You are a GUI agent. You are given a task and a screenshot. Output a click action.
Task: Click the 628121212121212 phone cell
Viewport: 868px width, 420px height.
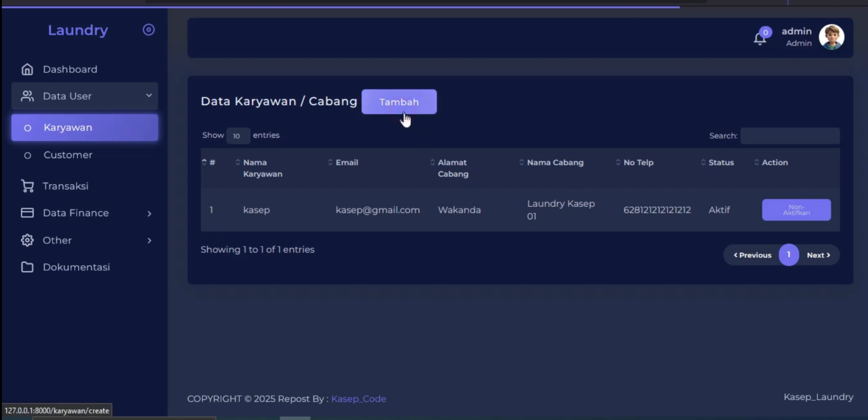tap(657, 210)
